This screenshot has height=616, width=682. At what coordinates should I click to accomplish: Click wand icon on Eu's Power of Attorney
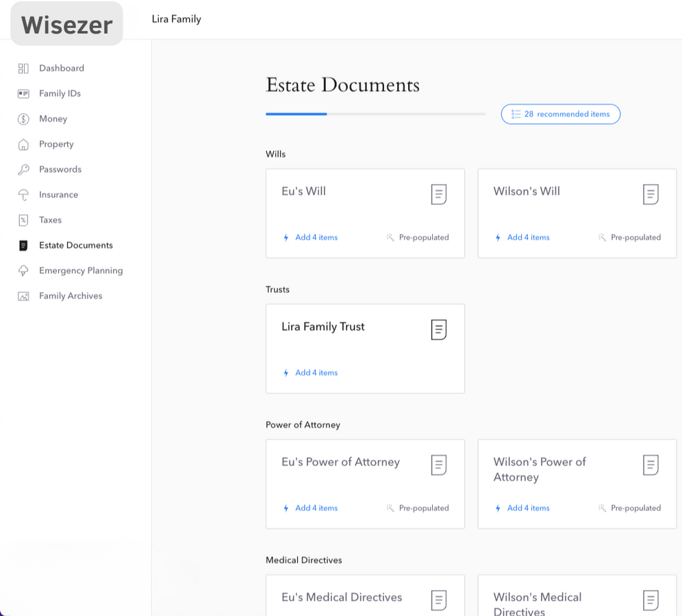pos(390,508)
